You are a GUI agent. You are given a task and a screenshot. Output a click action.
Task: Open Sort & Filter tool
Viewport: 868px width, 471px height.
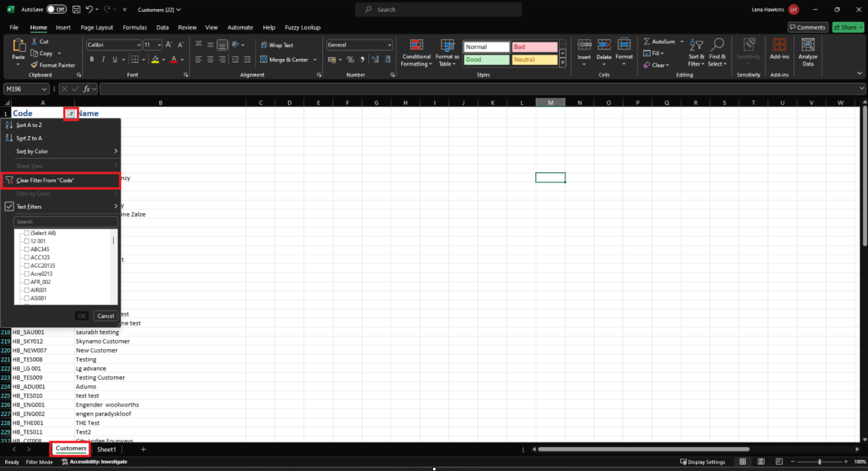[x=696, y=52]
